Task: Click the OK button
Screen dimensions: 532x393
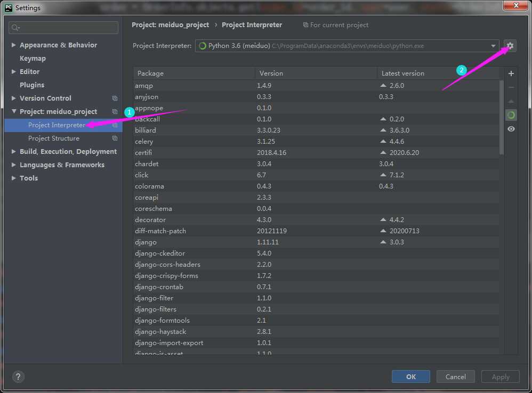Action: [x=411, y=376]
